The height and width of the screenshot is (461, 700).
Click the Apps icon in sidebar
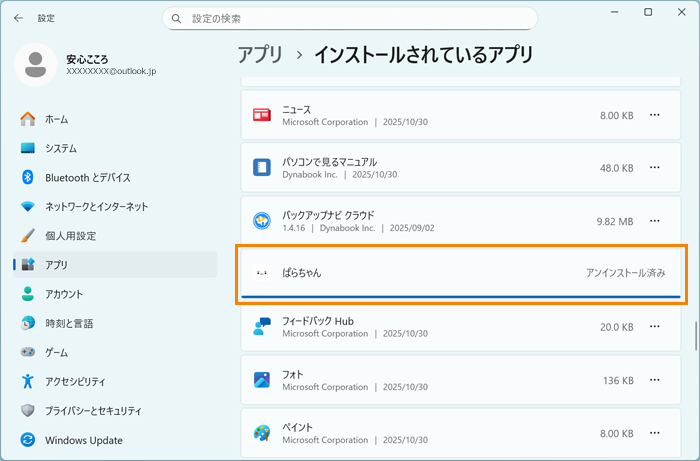(x=28, y=265)
